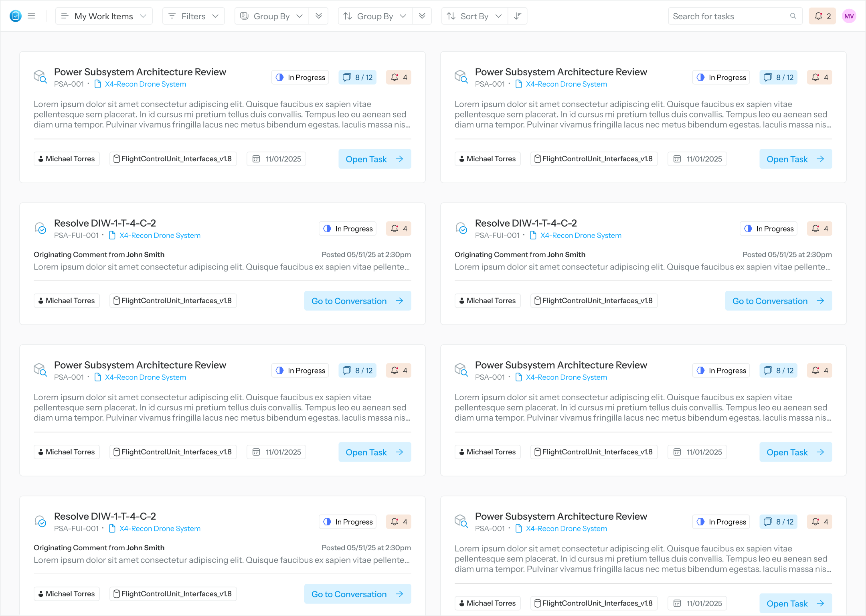Open the hamburger navigation menu

tap(31, 16)
